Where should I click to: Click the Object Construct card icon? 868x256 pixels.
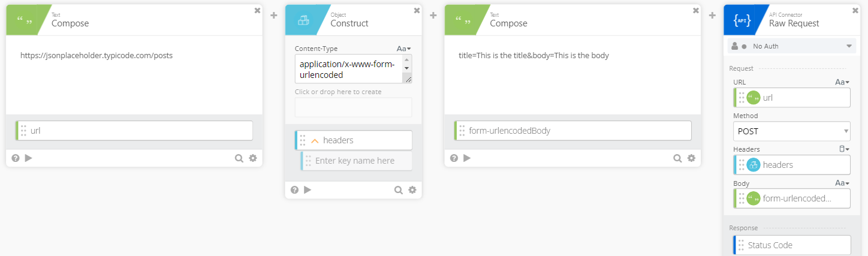[x=303, y=20]
